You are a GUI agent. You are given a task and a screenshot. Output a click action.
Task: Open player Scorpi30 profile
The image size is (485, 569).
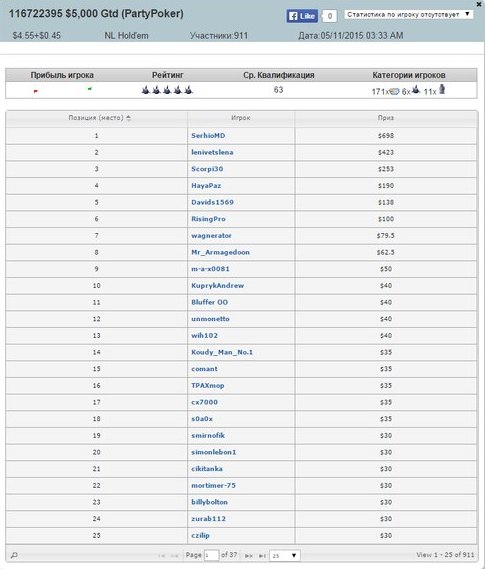[x=207, y=169]
